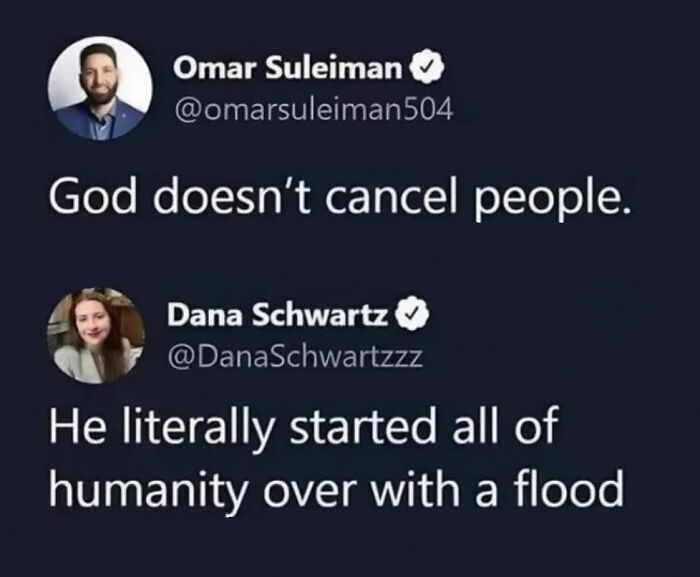700x577 pixels.
Task: Open Omar Suleiman's profile picture
Action: pyautogui.click(x=97, y=88)
